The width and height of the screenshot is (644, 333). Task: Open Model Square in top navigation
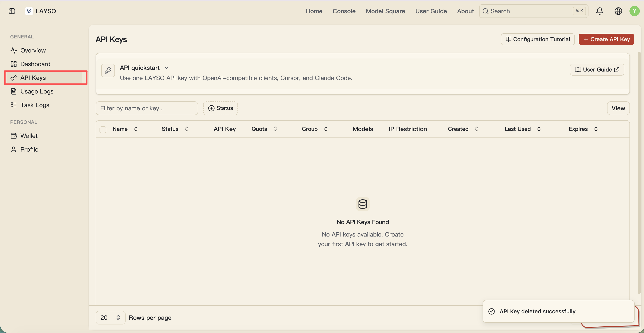[x=385, y=11]
